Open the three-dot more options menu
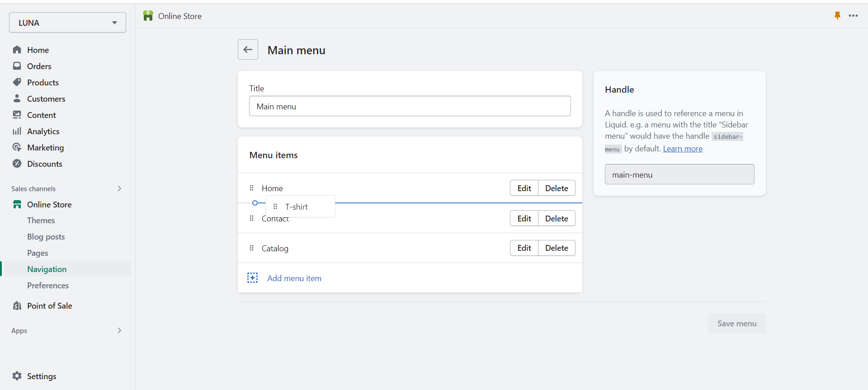The height and width of the screenshot is (390, 868). click(x=854, y=15)
